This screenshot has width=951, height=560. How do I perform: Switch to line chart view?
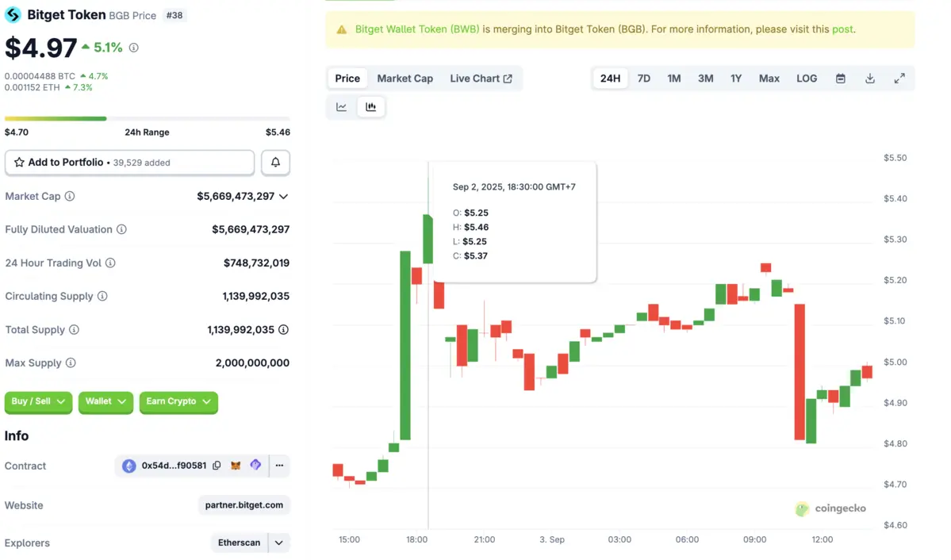tap(341, 105)
